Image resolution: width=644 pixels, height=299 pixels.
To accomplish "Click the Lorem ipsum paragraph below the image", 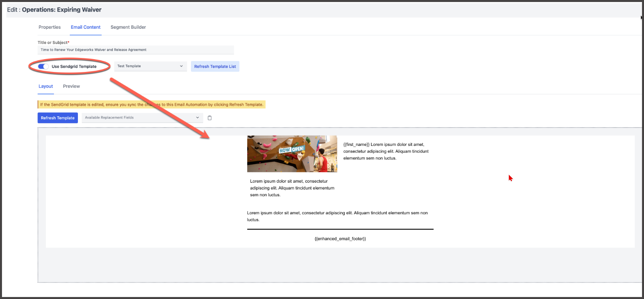I will click(x=292, y=188).
